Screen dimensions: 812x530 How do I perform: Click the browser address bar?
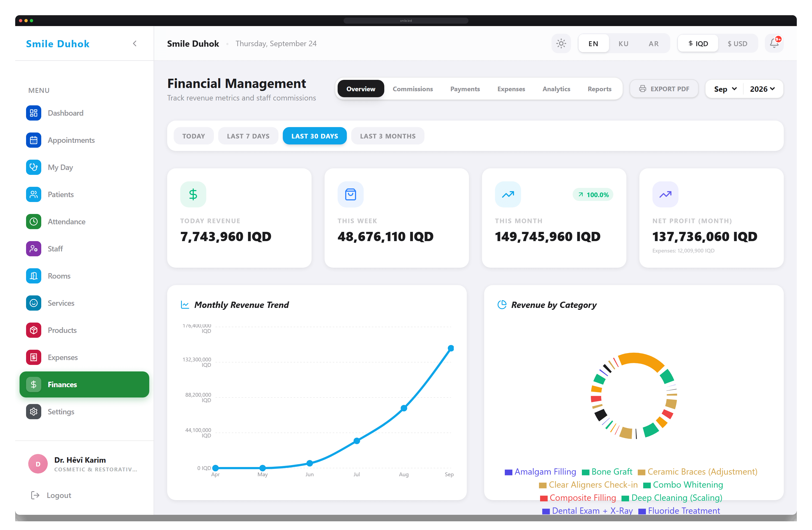click(406, 20)
